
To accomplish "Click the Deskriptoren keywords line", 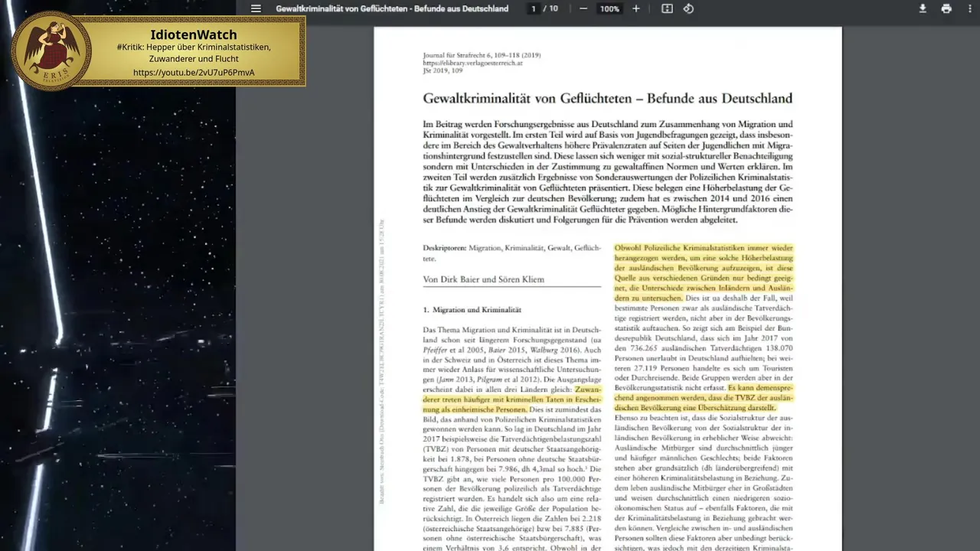I will tap(511, 253).
